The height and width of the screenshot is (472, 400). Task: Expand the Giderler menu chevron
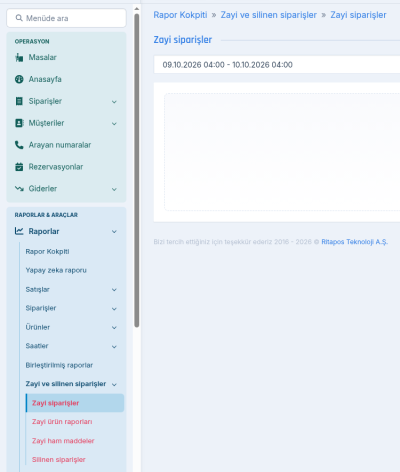click(114, 189)
